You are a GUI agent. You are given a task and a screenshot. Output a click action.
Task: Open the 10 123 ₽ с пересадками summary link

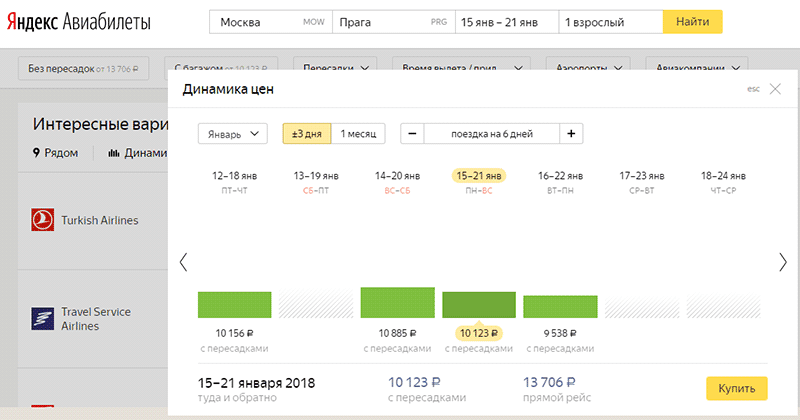(427, 389)
